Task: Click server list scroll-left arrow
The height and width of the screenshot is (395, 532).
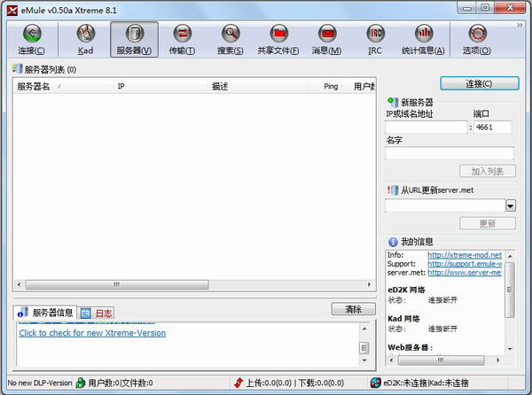Action: pyautogui.click(x=19, y=284)
